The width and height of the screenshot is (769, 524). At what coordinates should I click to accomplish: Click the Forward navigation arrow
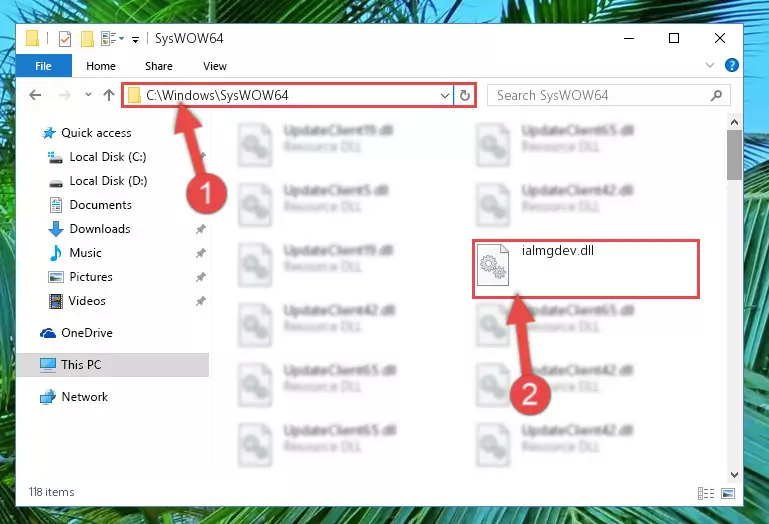click(x=64, y=95)
